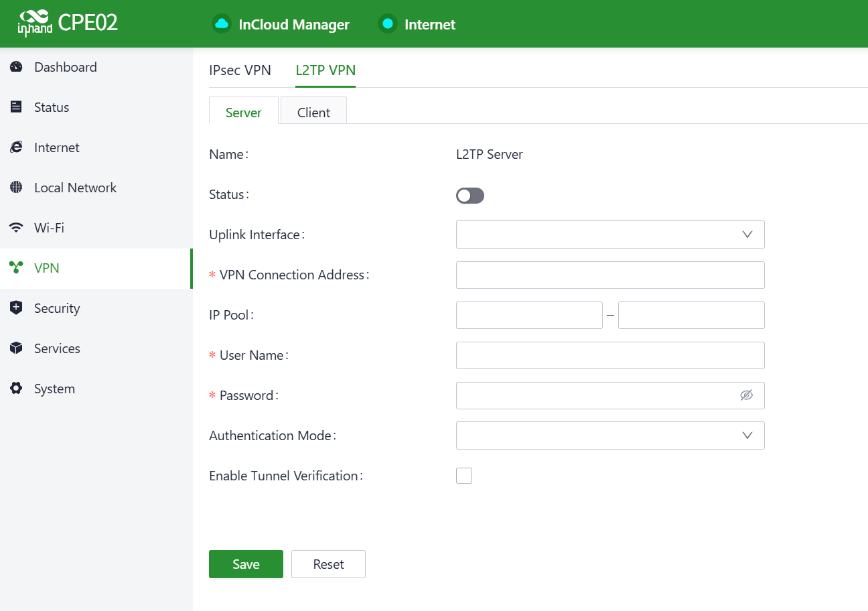
Task: Toggle the L2TP Server Status switch
Action: tap(469, 196)
